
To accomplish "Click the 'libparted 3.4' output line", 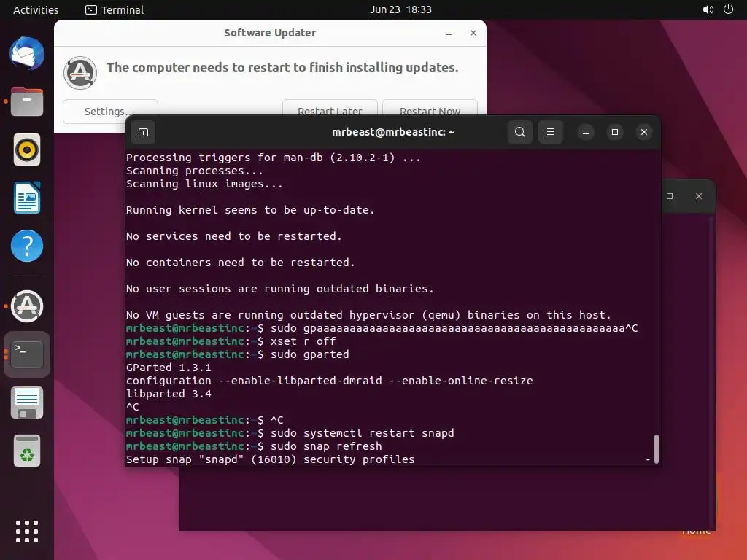I will (169, 394).
